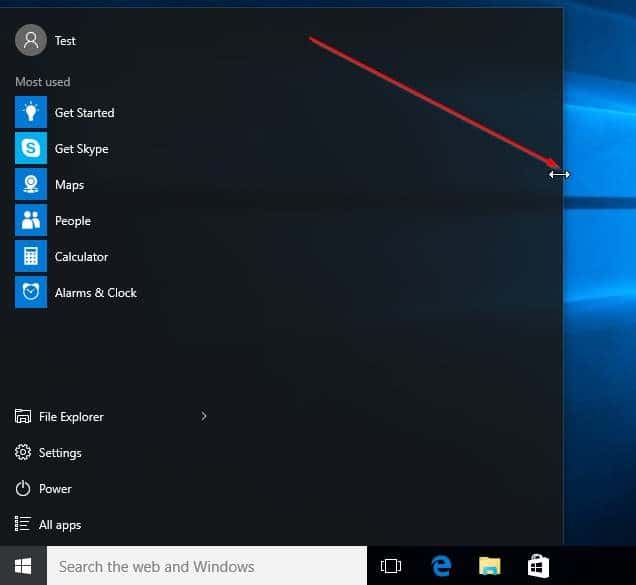Screen dimensions: 636x585
Task: Click the Skype icon tile
Action: [x=31, y=148]
